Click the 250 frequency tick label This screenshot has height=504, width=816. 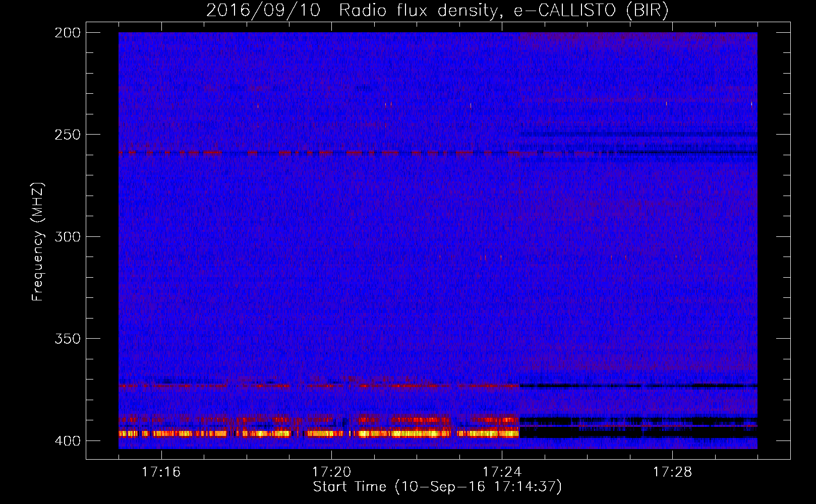tap(67, 135)
